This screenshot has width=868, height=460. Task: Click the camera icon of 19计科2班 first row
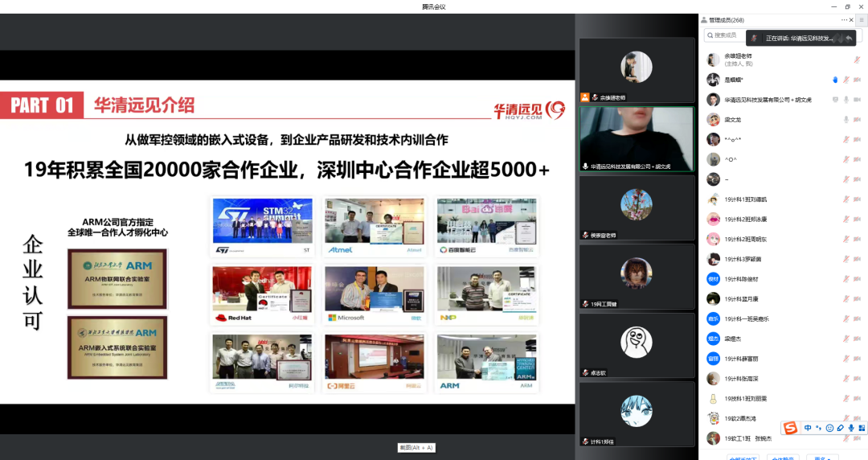857,220
